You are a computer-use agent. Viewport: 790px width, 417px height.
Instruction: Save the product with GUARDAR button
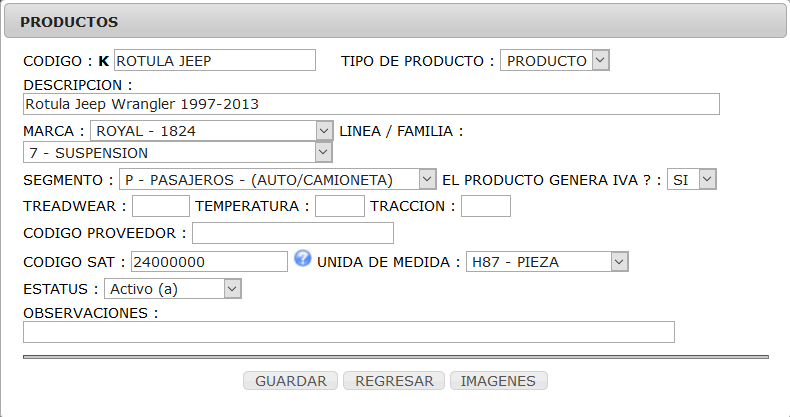pos(291,381)
